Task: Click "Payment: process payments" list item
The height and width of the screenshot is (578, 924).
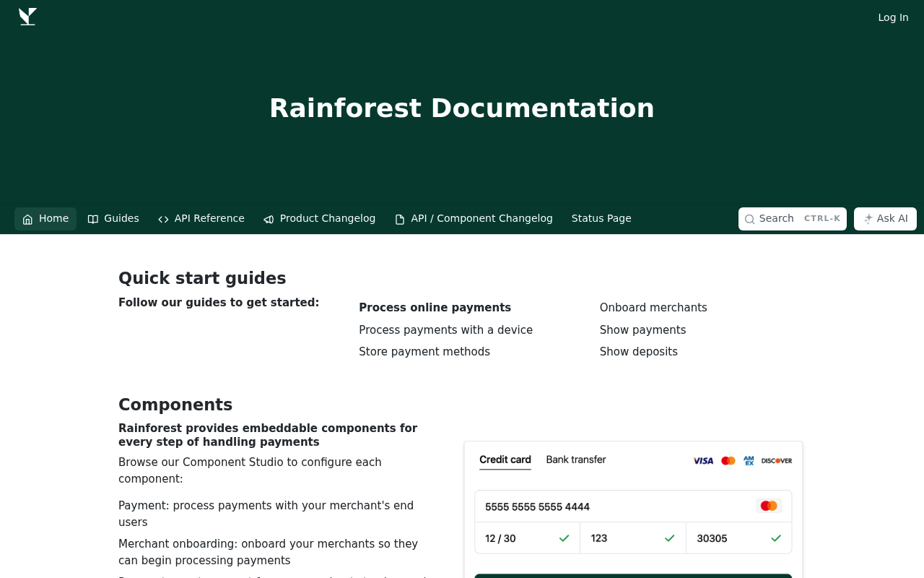Action: tap(266, 514)
